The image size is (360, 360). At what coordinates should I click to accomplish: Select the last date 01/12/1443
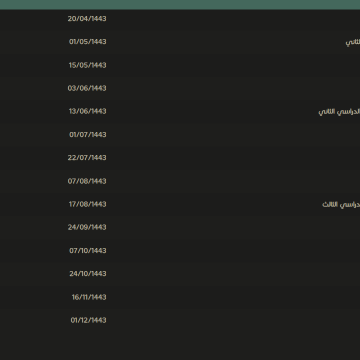[88, 320]
